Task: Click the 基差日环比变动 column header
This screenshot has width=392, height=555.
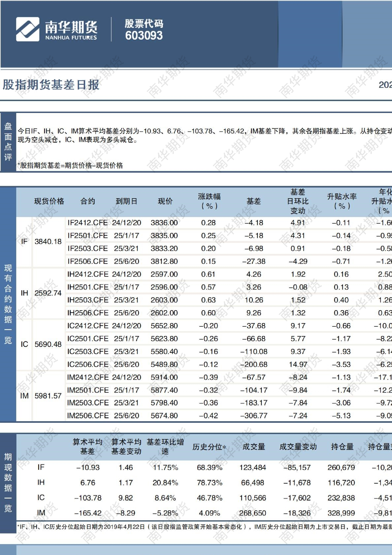Action: (298, 201)
